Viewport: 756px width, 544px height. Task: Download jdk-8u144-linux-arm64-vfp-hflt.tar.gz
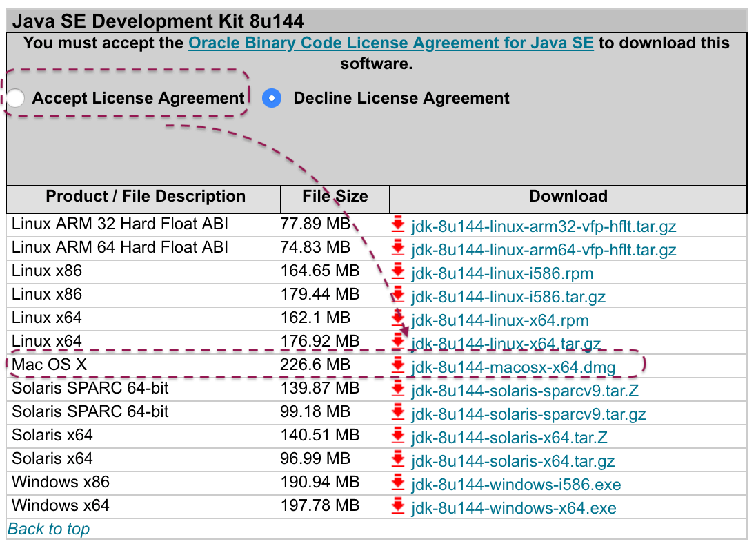pos(544,250)
